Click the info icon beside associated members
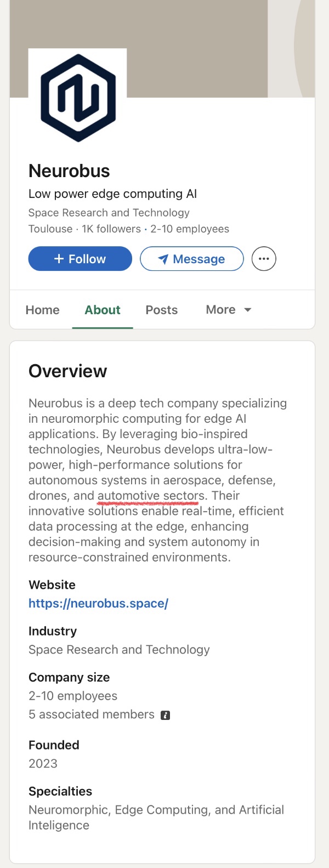Screen dimensions: 329x868 tap(165, 715)
